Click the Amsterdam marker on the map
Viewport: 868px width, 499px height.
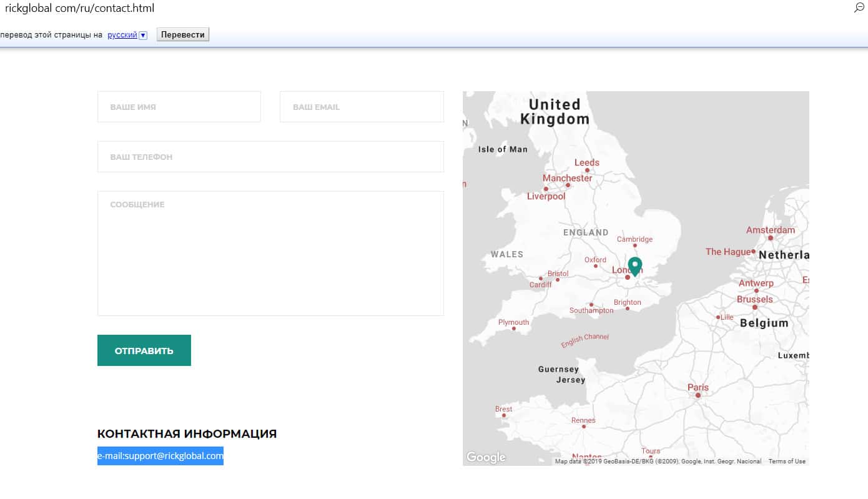771,237
